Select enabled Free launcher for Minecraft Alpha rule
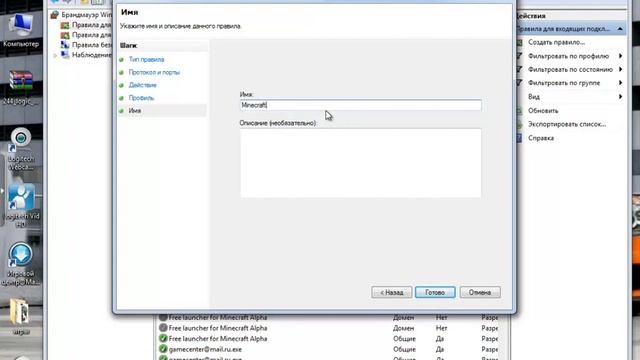The width and height of the screenshot is (640, 360). (x=328, y=339)
